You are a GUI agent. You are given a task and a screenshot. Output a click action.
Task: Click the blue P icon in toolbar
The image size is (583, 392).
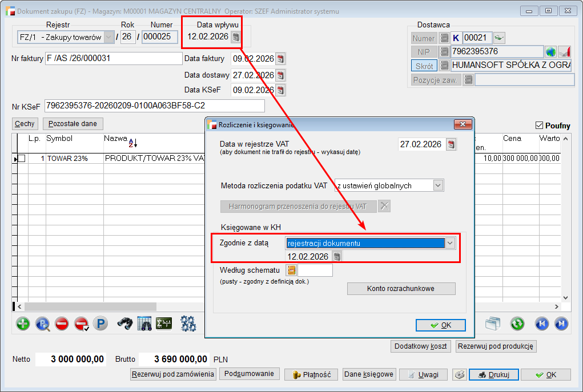point(100,324)
